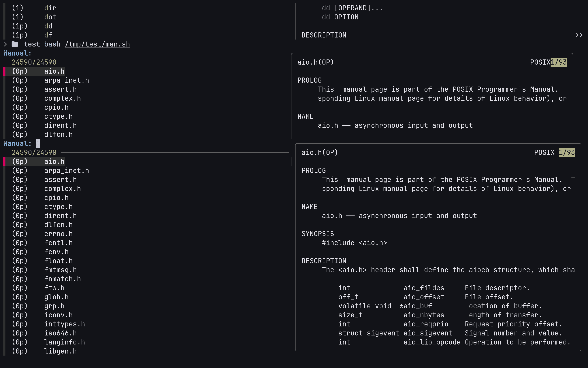Click the upper preview pane scrollbar
This screenshot has height=368, width=588.
(569, 76)
